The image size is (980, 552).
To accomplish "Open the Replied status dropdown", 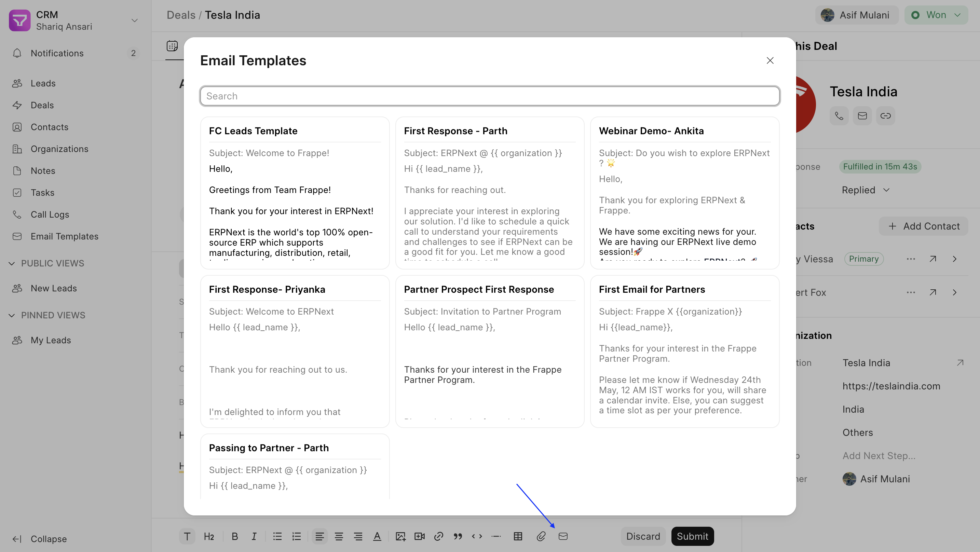I will click(x=866, y=190).
